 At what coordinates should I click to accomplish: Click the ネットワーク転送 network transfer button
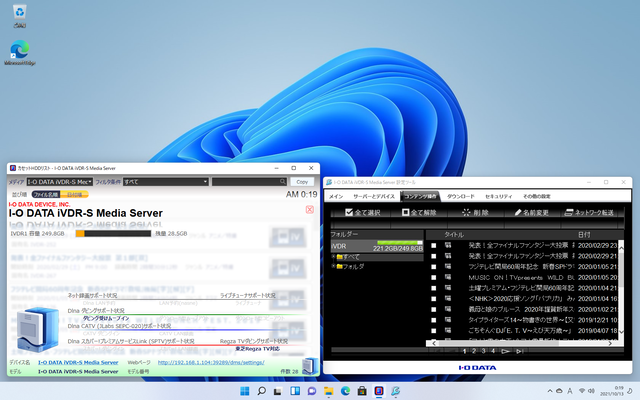[589, 212]
